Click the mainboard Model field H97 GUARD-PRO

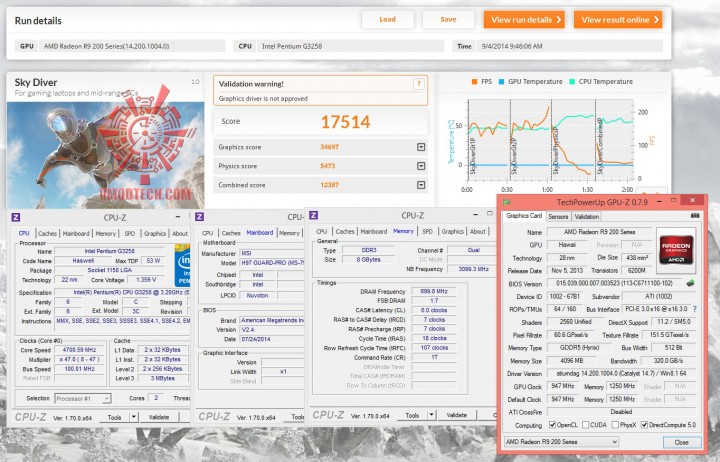(x=272, y=263)
